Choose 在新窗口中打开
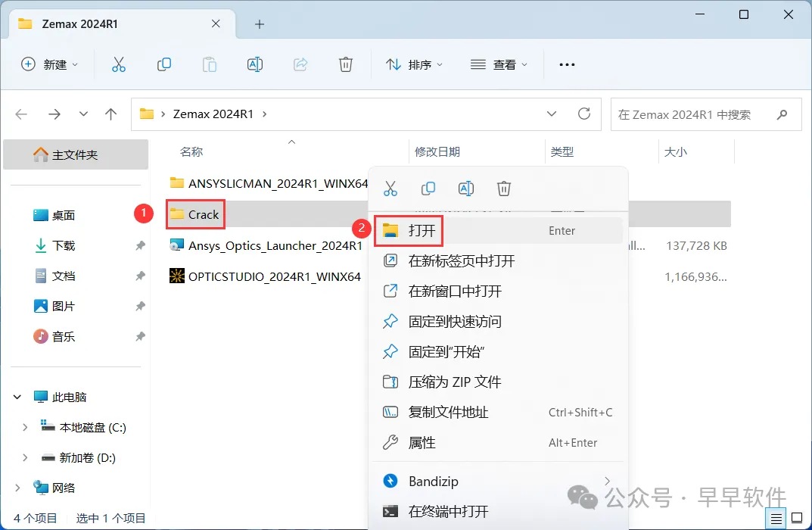Screen dimensions: 812x530 coord(498,291)
